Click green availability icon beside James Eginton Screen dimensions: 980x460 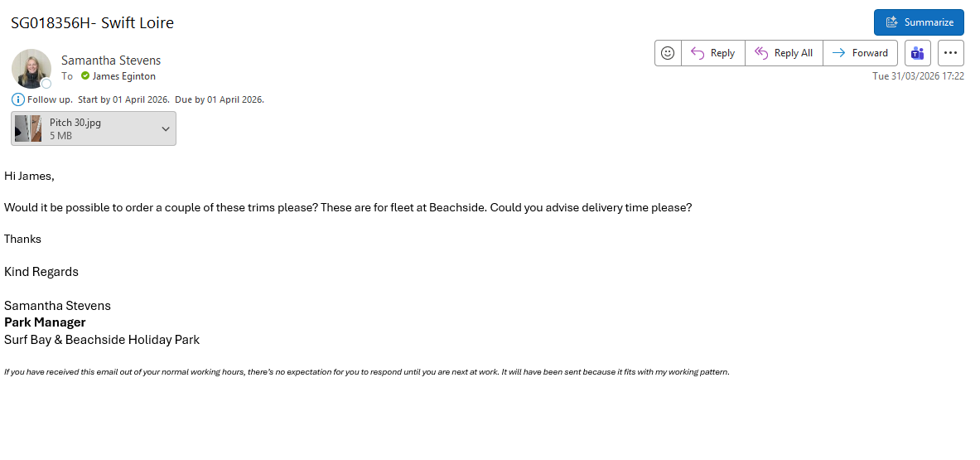tap(85, 76)
